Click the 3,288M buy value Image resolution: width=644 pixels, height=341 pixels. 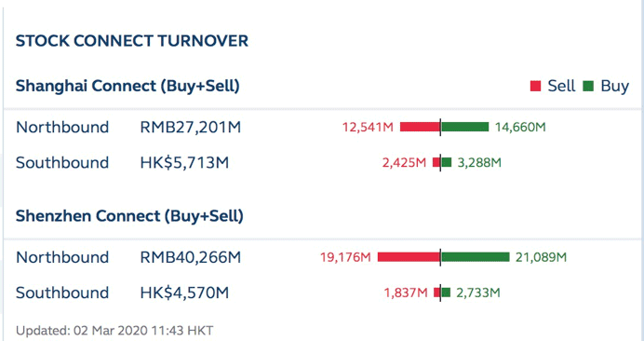[x=479, y=162]
